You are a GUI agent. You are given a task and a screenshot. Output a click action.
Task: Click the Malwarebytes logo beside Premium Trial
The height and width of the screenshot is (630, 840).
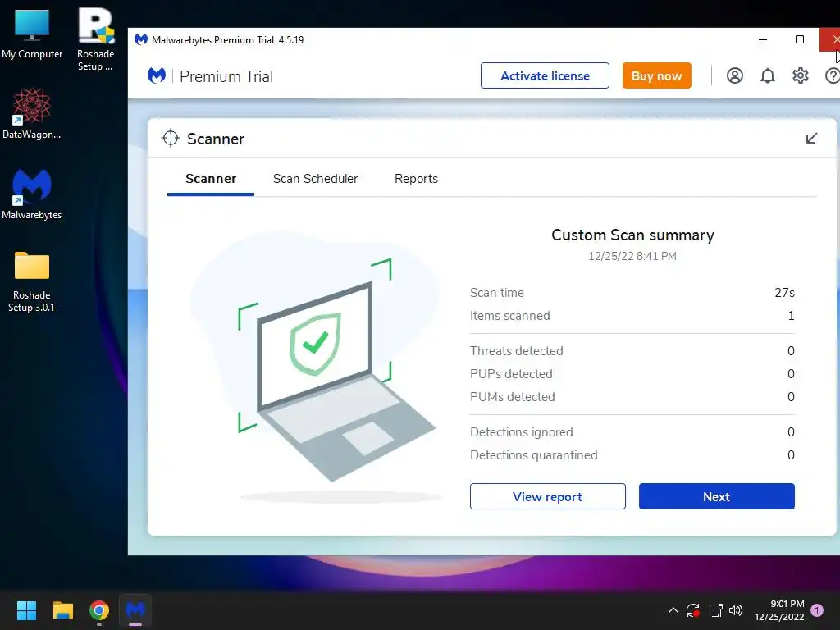click(157, 75)
